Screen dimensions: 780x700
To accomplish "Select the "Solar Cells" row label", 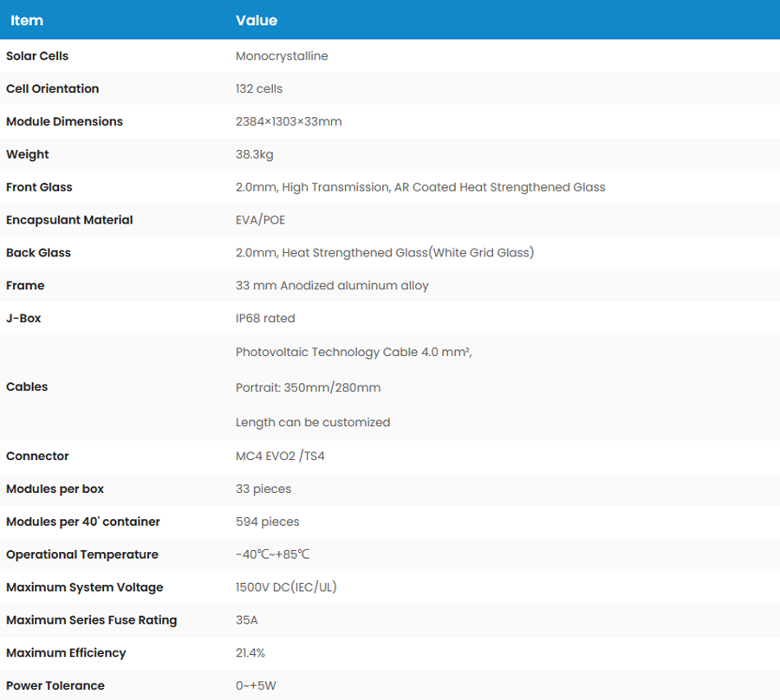I will (37, 56).
